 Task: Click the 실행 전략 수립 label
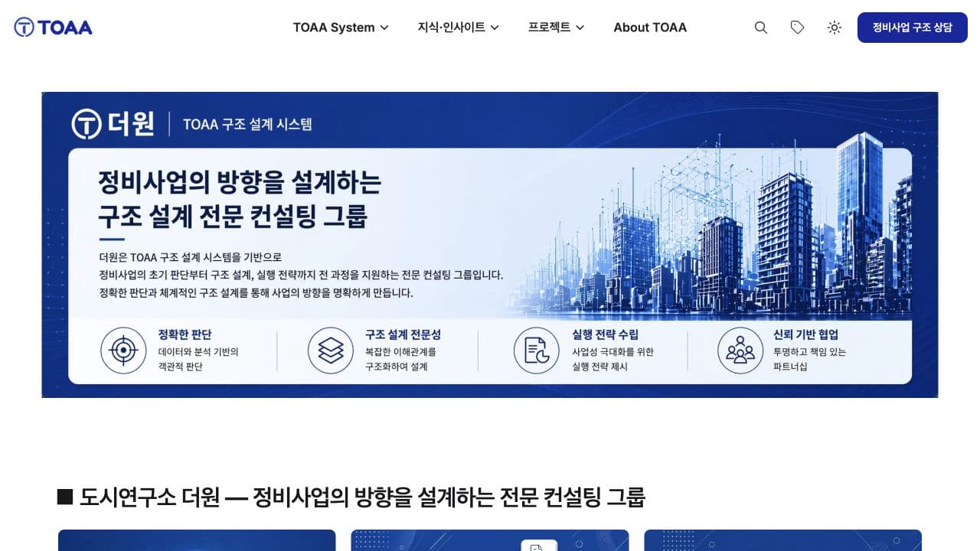pyautogui.click(x=606, y=334)
